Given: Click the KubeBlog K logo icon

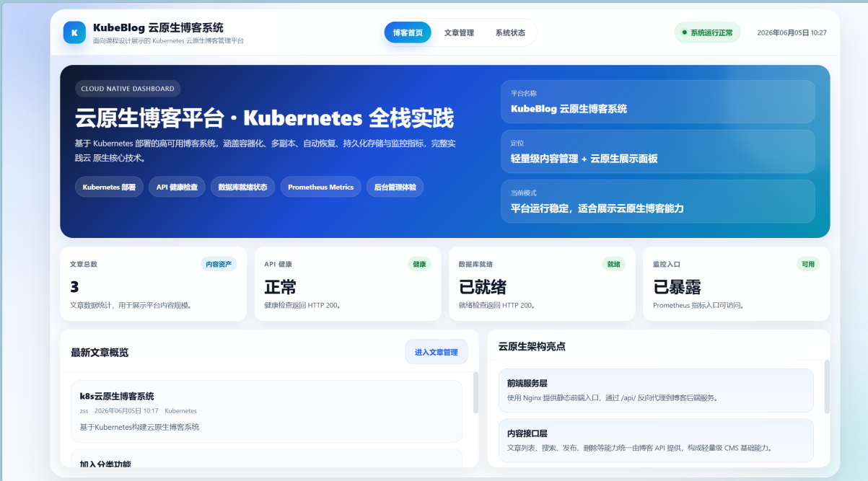Looking at the screenshot, I should point(74,32).
